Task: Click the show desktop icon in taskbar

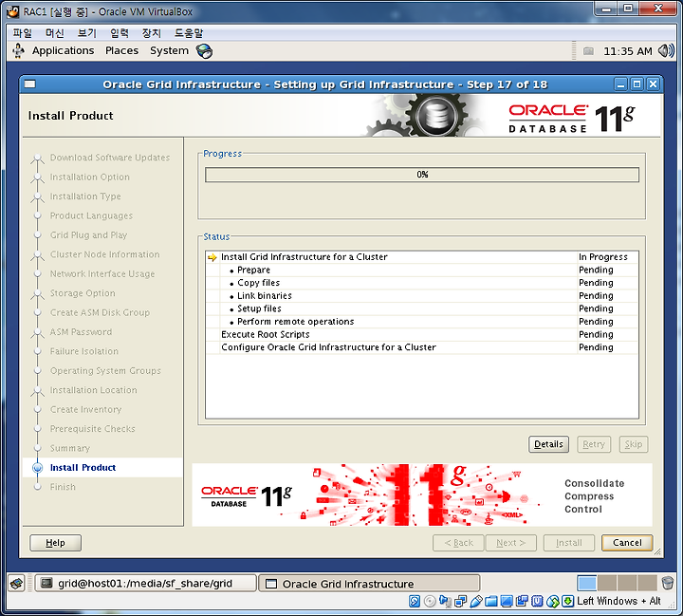Action: point(17,584)
